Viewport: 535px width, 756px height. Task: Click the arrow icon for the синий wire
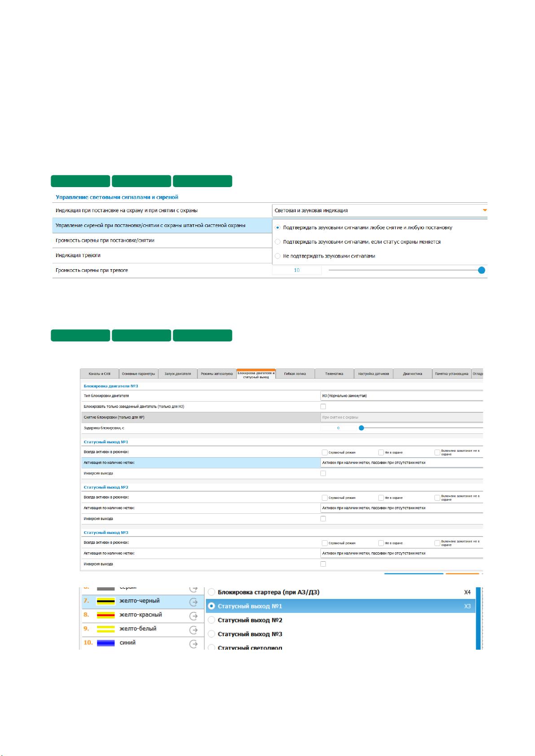click(x=194, y=644)
